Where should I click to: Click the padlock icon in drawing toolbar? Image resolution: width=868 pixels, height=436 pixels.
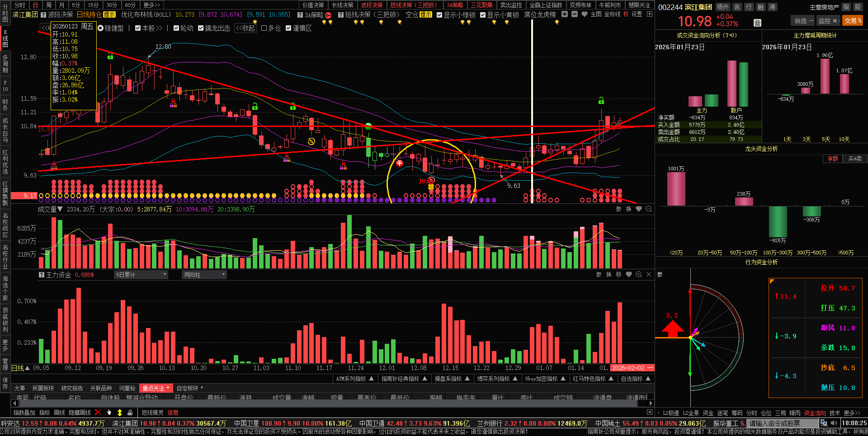pyautogui.click(x=130, y=413)
